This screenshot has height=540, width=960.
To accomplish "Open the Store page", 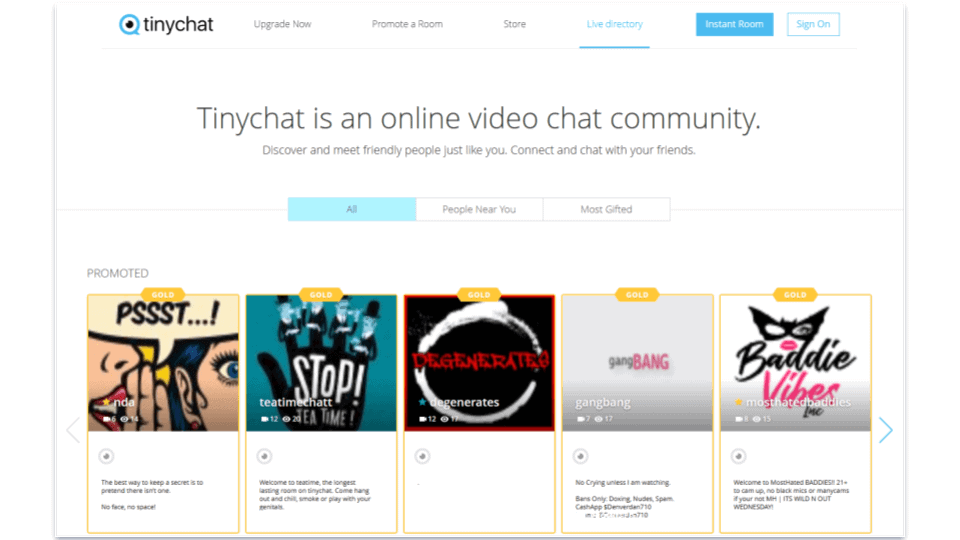I will (514, 24).
